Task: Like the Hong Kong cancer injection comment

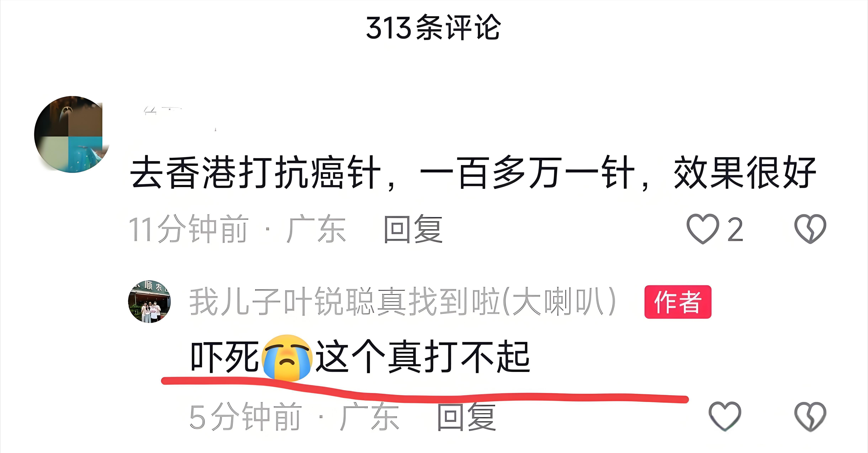Action: point(703,229)
